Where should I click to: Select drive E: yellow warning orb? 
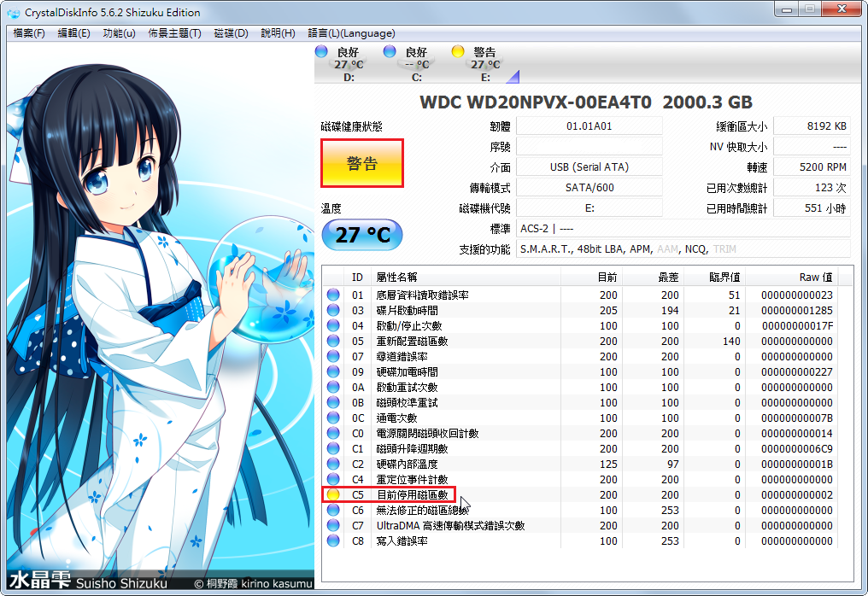458,52
